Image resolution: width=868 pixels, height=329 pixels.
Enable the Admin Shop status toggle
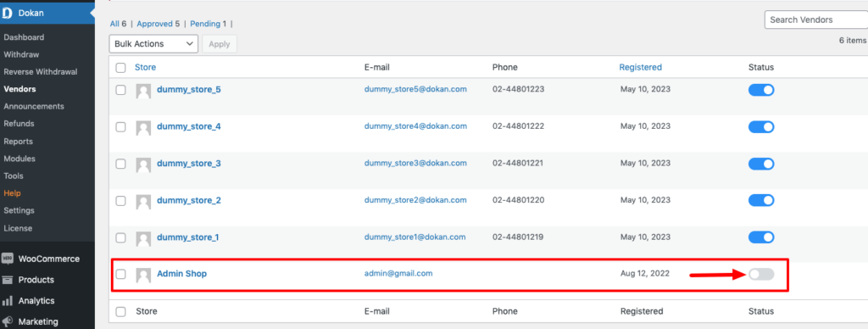tap(761, 274)
